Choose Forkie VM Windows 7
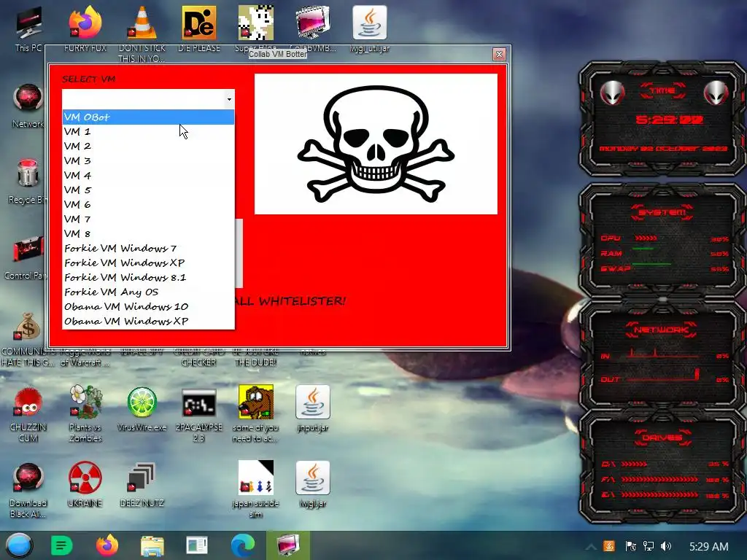Screen dimensions: 747x560 pyautogui.click(x=148, y=248)
